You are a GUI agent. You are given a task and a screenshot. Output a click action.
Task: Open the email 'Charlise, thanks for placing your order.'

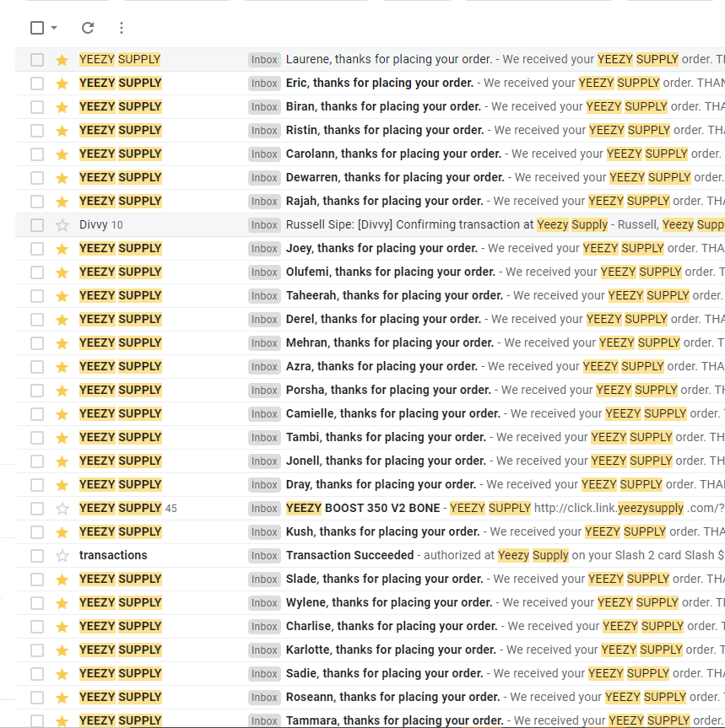point(392,626)
